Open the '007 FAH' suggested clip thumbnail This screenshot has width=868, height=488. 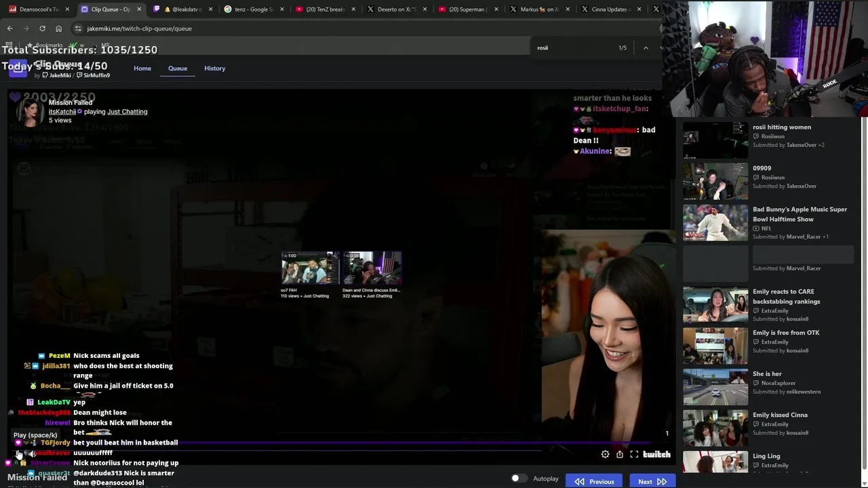click(310, 268)
